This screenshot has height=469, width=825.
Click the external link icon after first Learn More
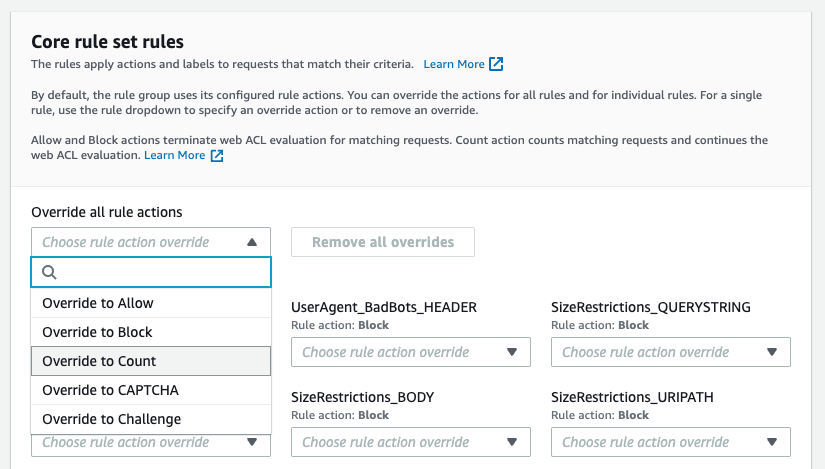[x=496, y=64]
